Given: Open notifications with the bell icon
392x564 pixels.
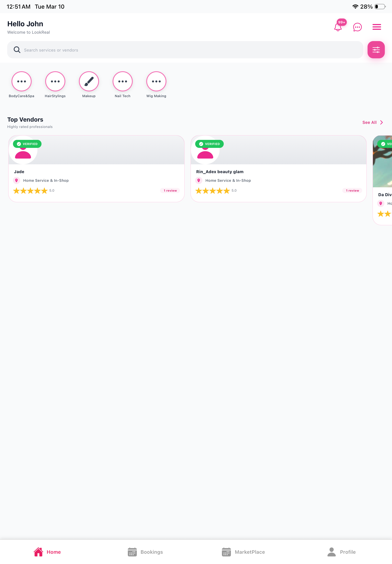Looking at the screenshot, I should 338,28.
